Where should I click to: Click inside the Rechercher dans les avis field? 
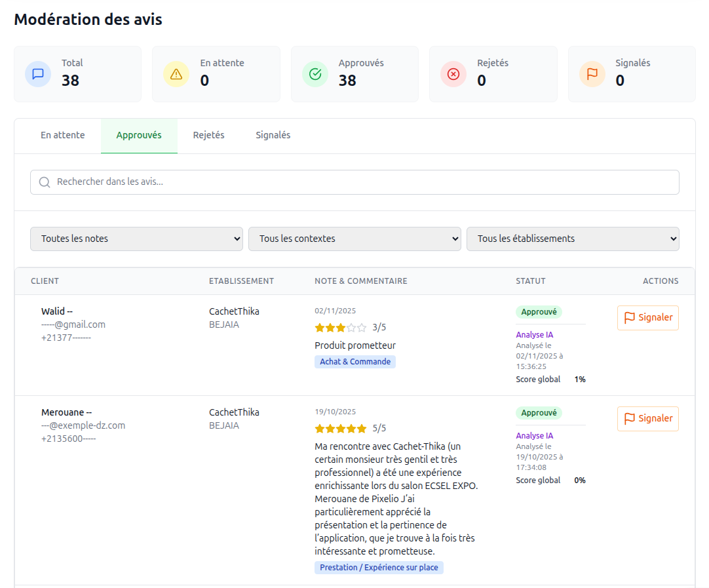point(262,182)
